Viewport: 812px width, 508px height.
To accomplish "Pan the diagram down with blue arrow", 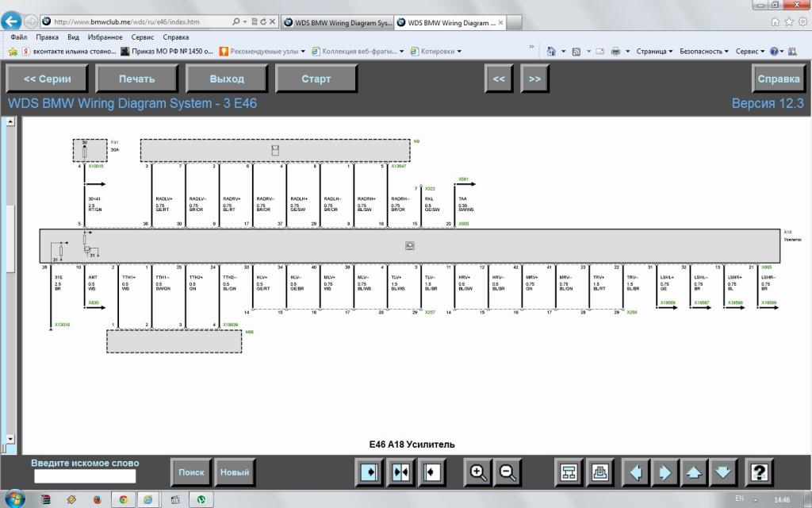I will pyautogui.click(x=723, y=472).
